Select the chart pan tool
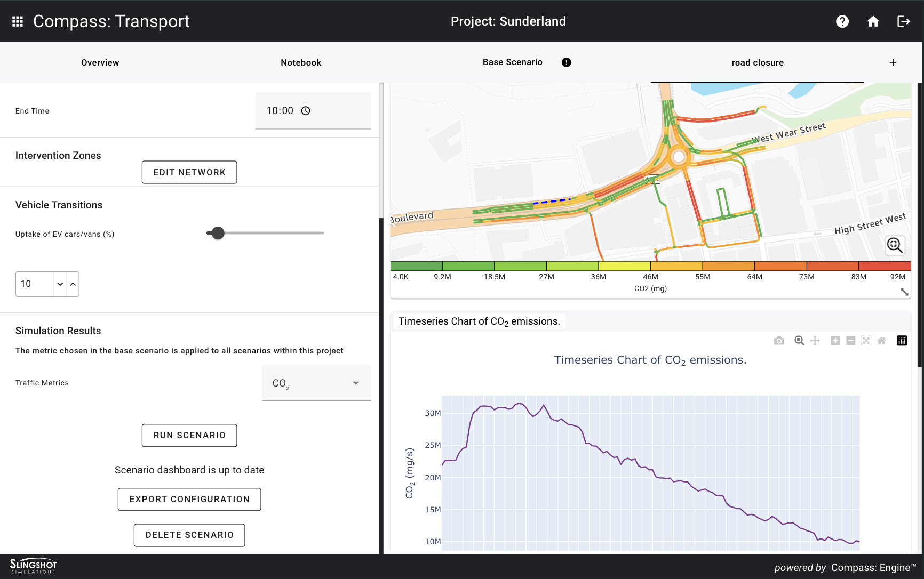This screenshot has height=579, width=924. pyautogui.click(x=815, y=341)
